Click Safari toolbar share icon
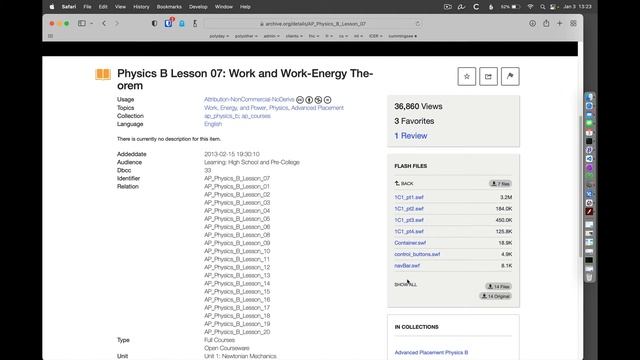This screenshot has width=640, height=360. pos(546,23)
